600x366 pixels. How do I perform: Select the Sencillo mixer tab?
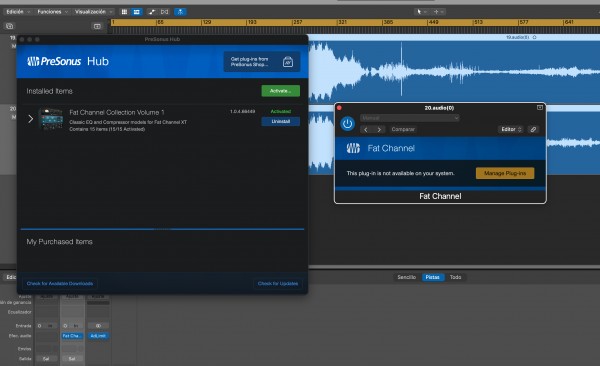(406, 277)
